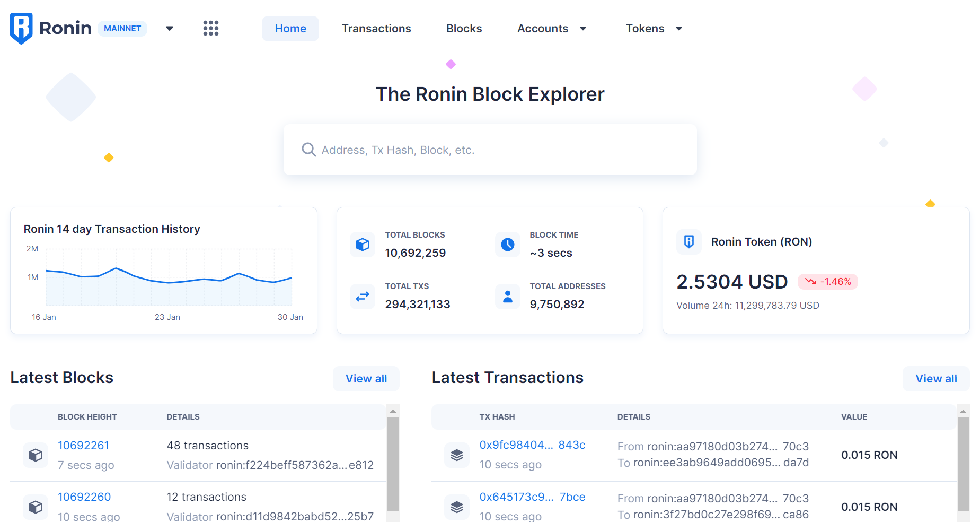Click block 10692261 cube icon
The height and width of the screenshot is (522, 980).
(x=36, y=455)
